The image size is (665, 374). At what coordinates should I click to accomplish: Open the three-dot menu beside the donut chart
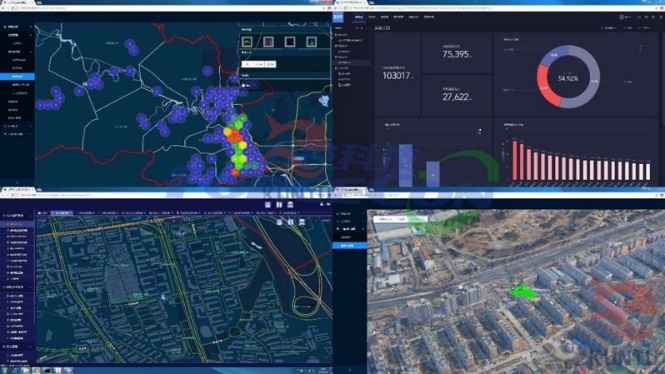pyautogui.click(x=640, y=50)
